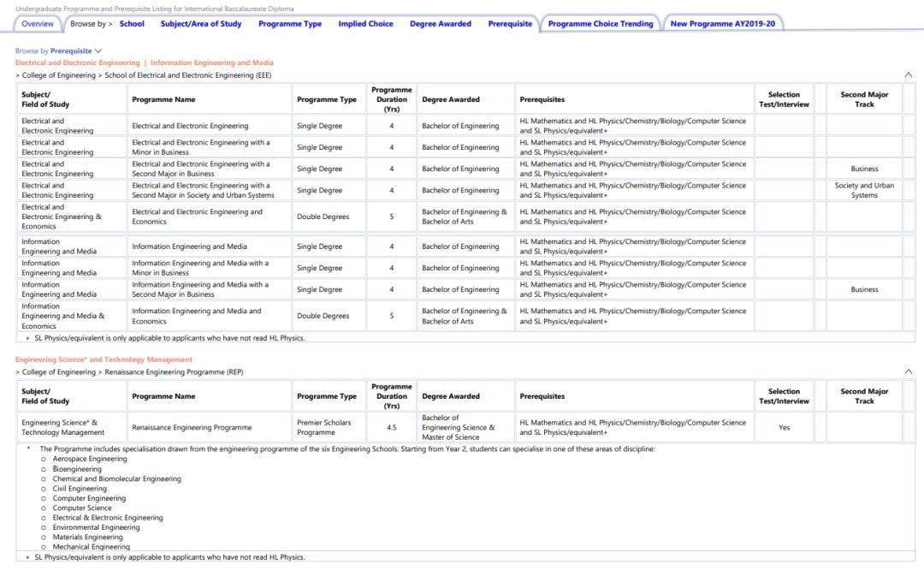
Task: Collapse the Renaissance Engineering Programme section
Action: (x=908, y=372)
